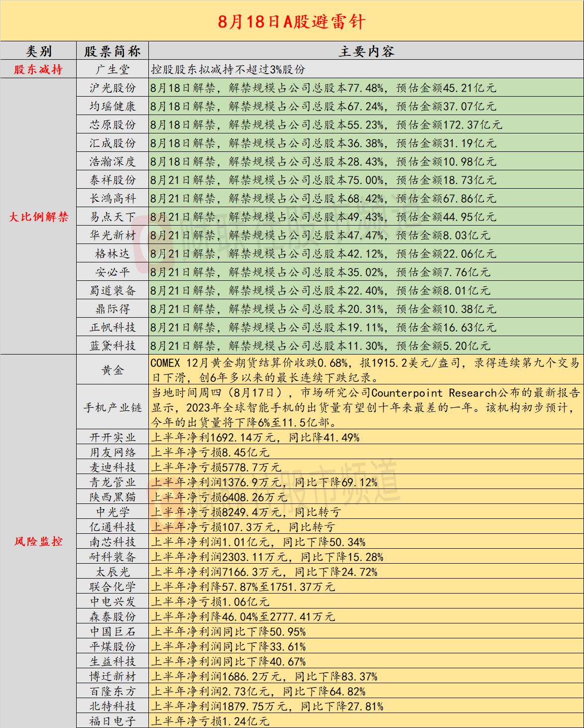Select stock name 格林达
The height and width of the screenshot is (728, 584).
113,253
